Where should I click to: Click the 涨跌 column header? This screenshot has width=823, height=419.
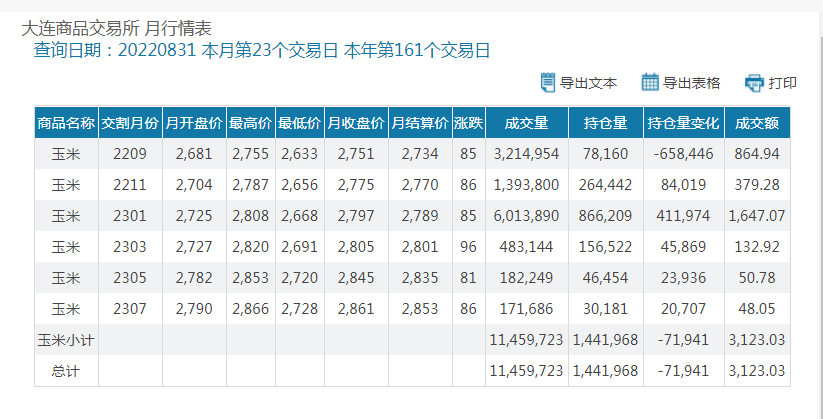click(x=468, y=123)
